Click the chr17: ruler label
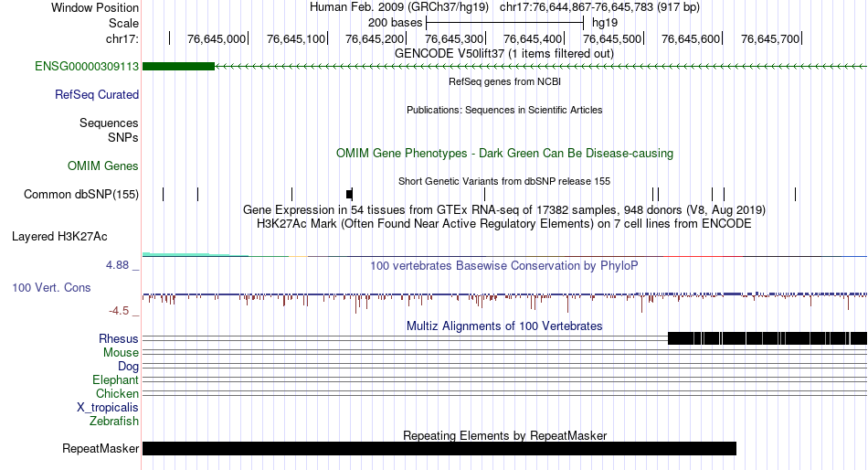Image resolution: width=868 pixels, height=470 pixels. tap(122, 38)
